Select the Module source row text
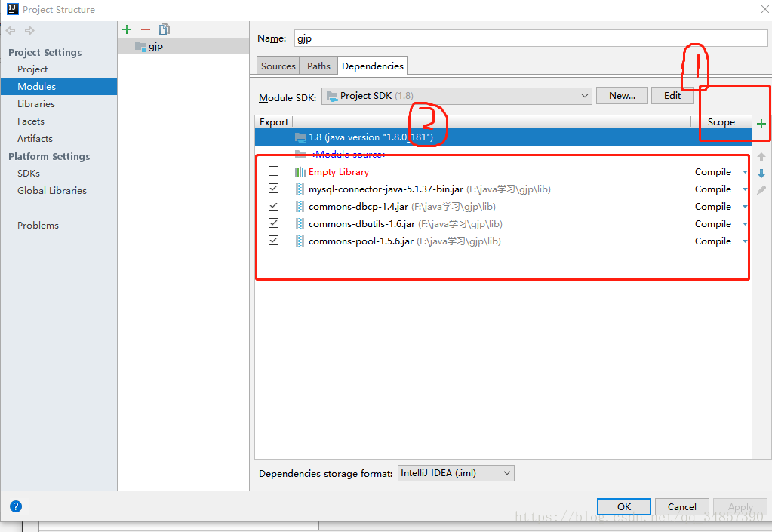 click(x=347, y=155)
